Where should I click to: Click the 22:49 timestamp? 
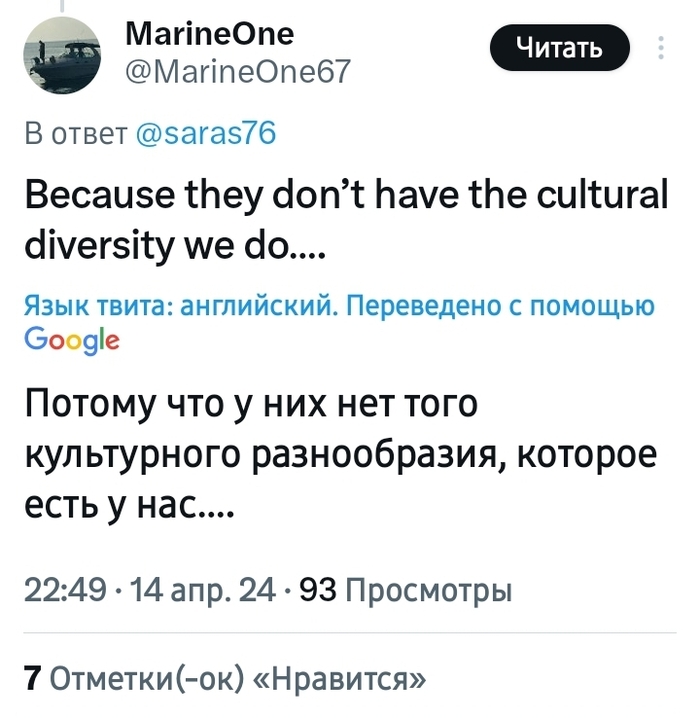(58, 592)
